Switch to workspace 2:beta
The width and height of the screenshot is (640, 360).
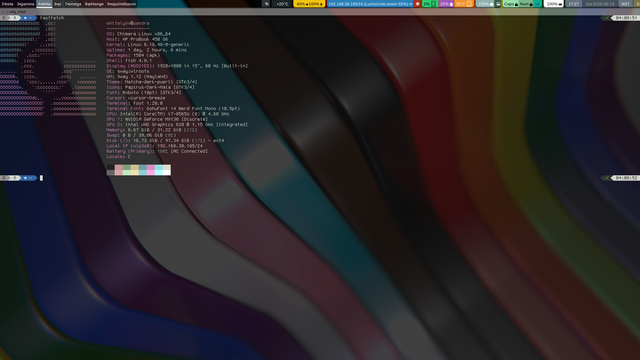7,4
